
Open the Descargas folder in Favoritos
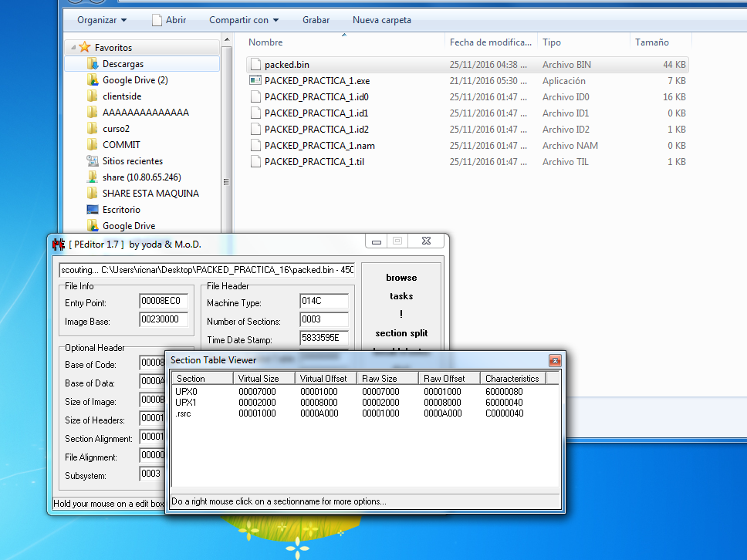point(123,64)
